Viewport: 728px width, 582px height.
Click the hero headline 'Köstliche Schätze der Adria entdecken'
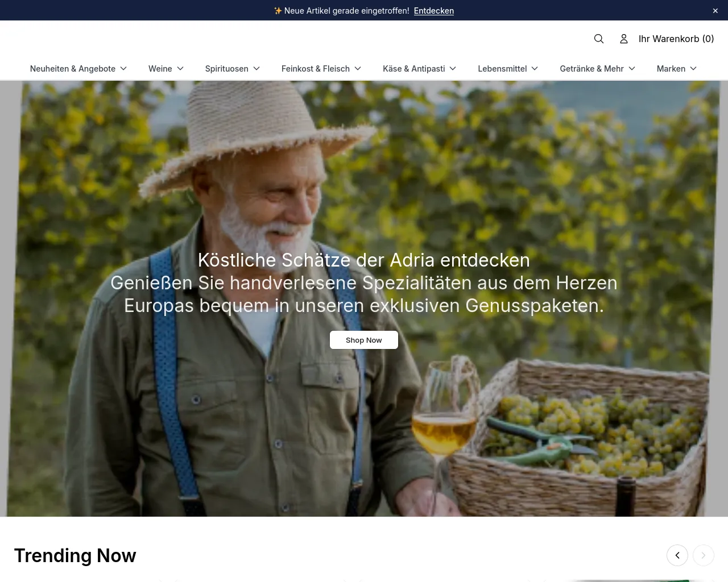point(364,260)
